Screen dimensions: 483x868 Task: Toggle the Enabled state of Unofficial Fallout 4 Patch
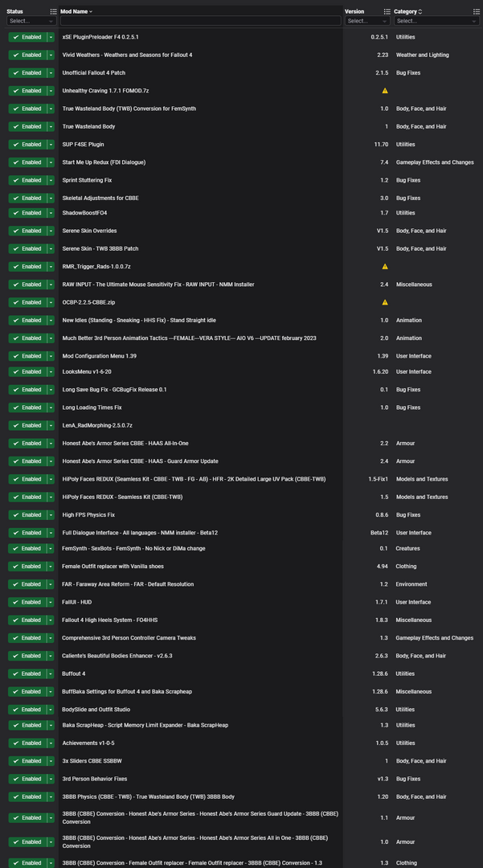[29, 72]
